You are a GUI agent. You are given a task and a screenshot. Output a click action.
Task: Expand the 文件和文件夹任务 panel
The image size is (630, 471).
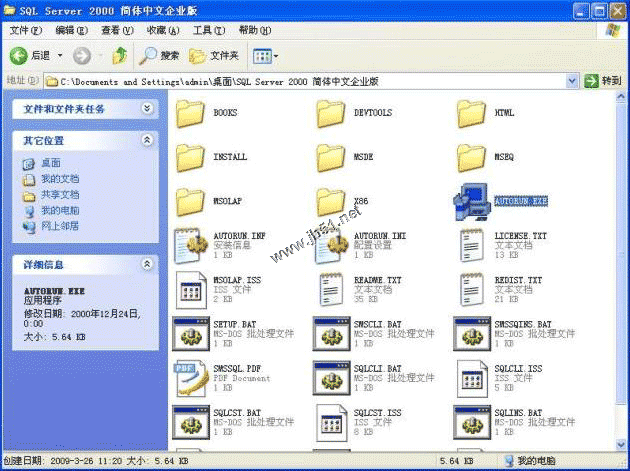(x=147, y=108)
